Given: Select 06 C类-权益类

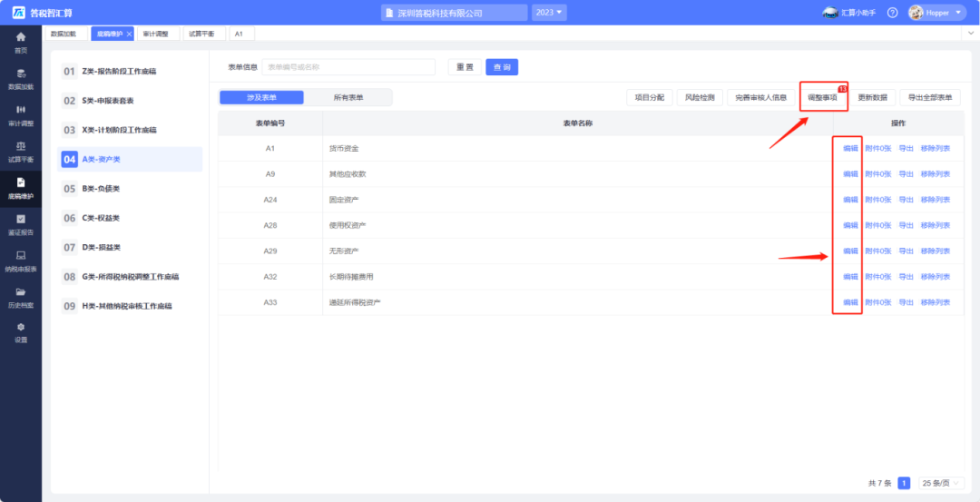Looking at the screenshot, I should (x=130, y=218).
